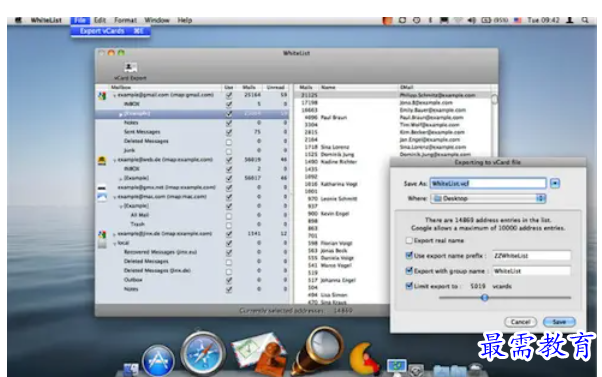
Task: Click the export name prefix field ZZWhiteList
Action: tap(531, 256)
